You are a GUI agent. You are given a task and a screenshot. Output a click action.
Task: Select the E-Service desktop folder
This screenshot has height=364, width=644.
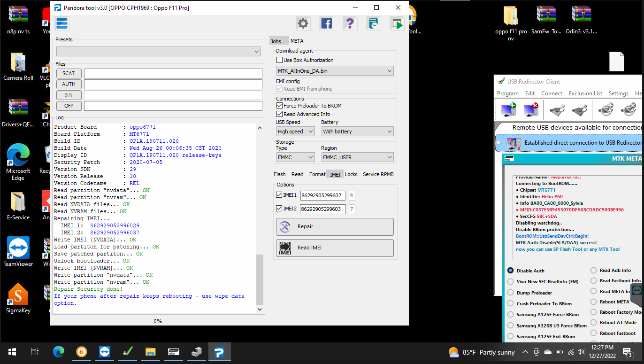(18, 206)
